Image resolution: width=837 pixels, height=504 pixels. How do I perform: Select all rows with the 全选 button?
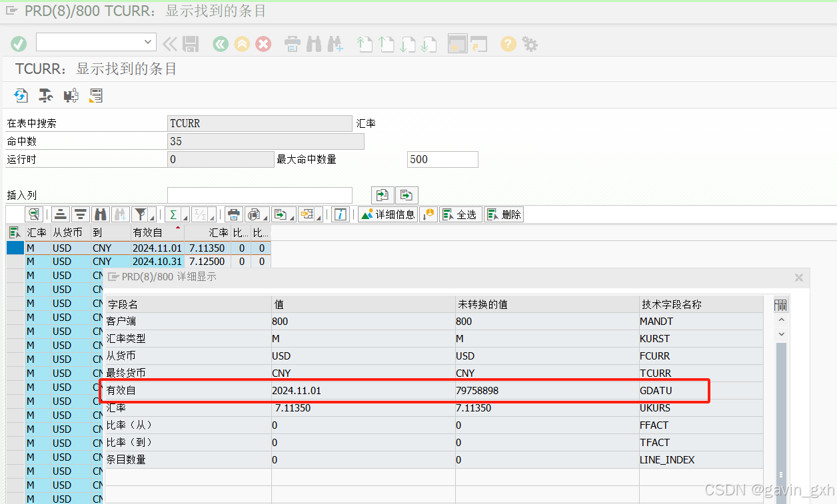[460, 214]
